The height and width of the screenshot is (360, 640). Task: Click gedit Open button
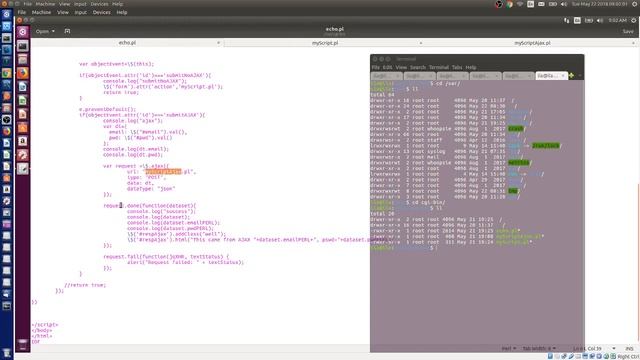[42, 31]
